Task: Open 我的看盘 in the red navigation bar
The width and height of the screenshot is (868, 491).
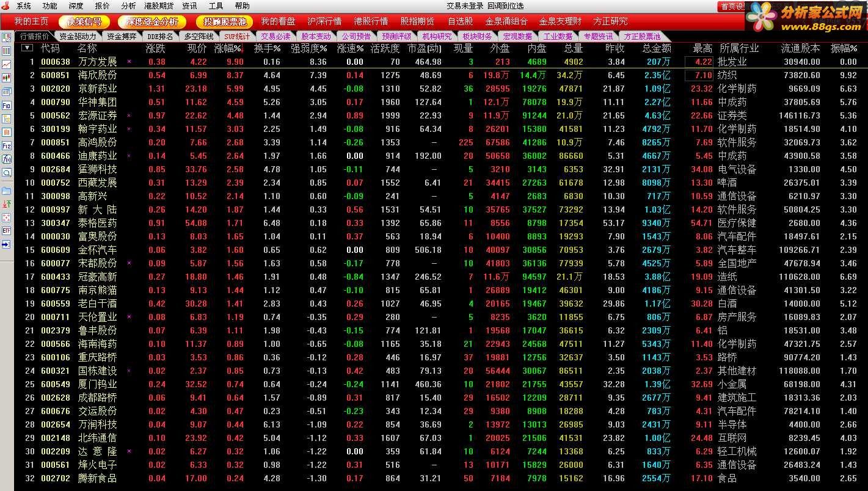Action: (x=278, y=21)
